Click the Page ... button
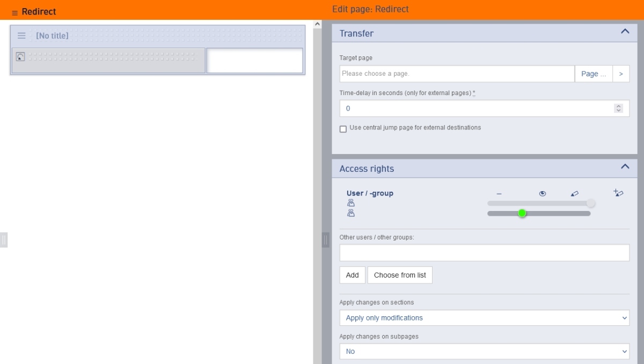The width and height of the screenshot is (644, 364). pos(593,74)
